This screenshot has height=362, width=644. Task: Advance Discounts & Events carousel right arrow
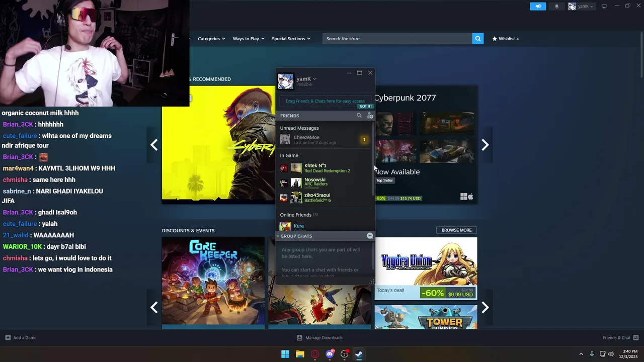(x=485, y=307)
